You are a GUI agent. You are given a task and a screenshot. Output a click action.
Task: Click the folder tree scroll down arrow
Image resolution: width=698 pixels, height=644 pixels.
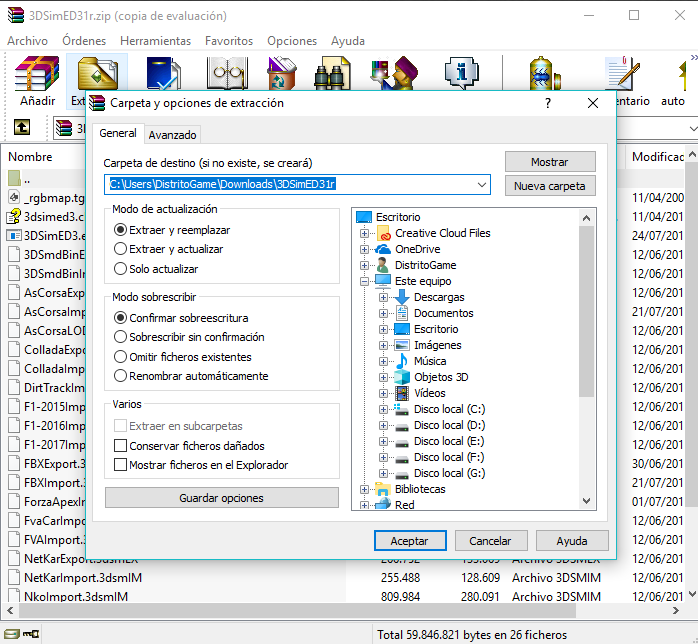coord(586,501)
